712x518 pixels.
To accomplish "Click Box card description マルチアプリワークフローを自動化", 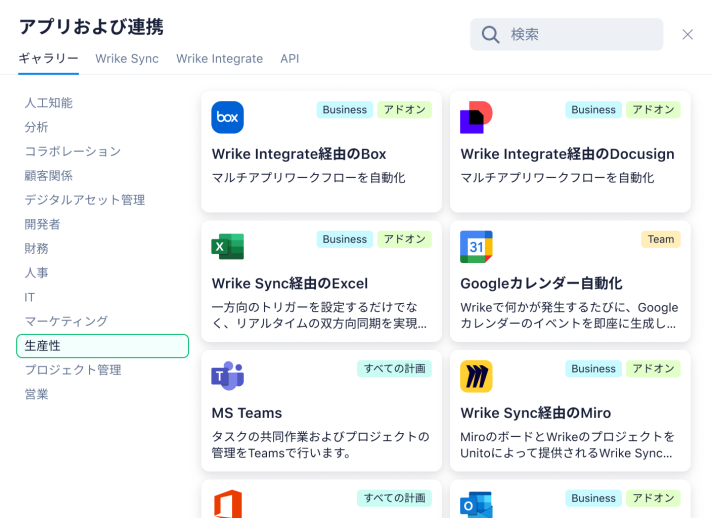I will click(x=308, y=178).
